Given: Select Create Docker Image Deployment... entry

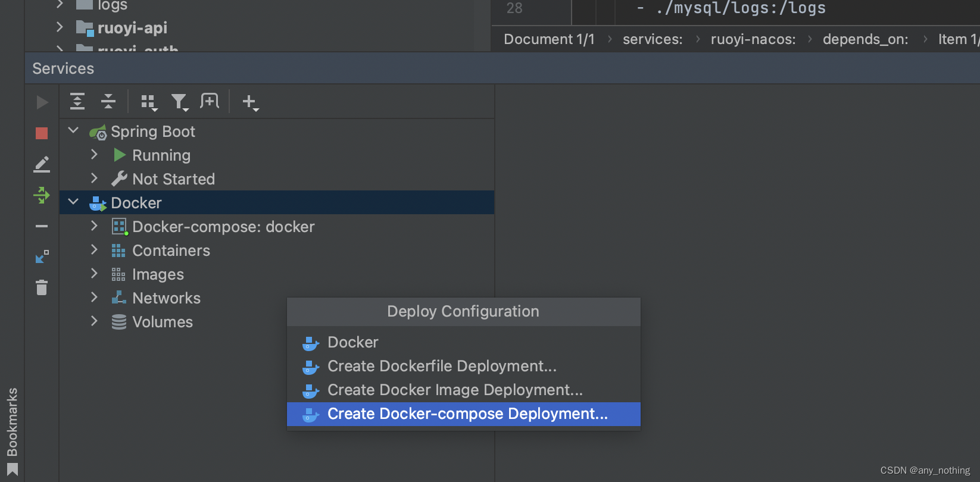Looking at the screenshot, I should tap(455, 390).
